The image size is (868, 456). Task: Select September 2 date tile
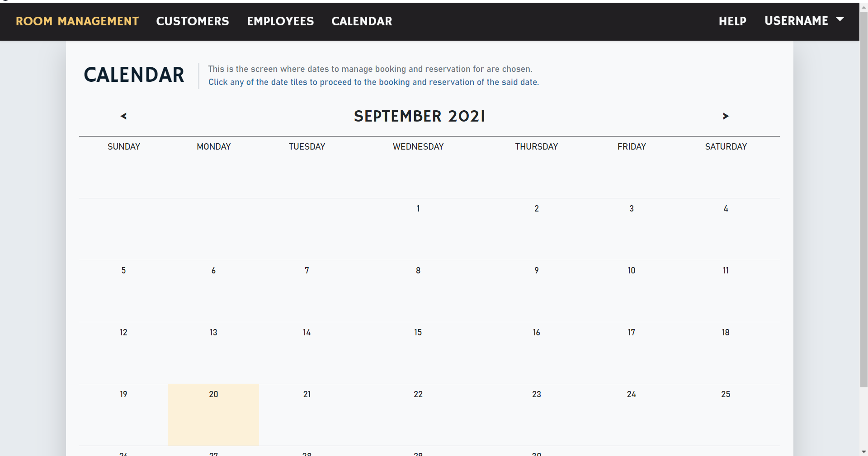tap(537, 229)
